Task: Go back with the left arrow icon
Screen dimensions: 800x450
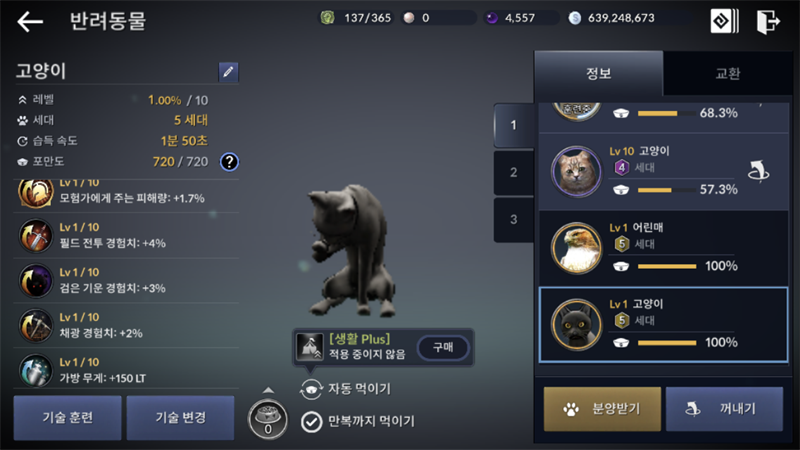Action: [x=30, y=21]
